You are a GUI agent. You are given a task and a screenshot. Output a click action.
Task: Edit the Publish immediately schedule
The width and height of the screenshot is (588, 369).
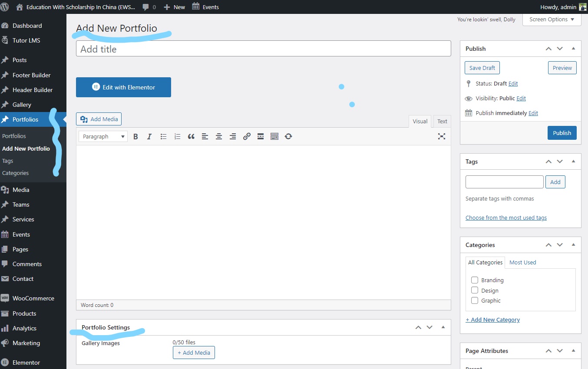click(533, 113)
